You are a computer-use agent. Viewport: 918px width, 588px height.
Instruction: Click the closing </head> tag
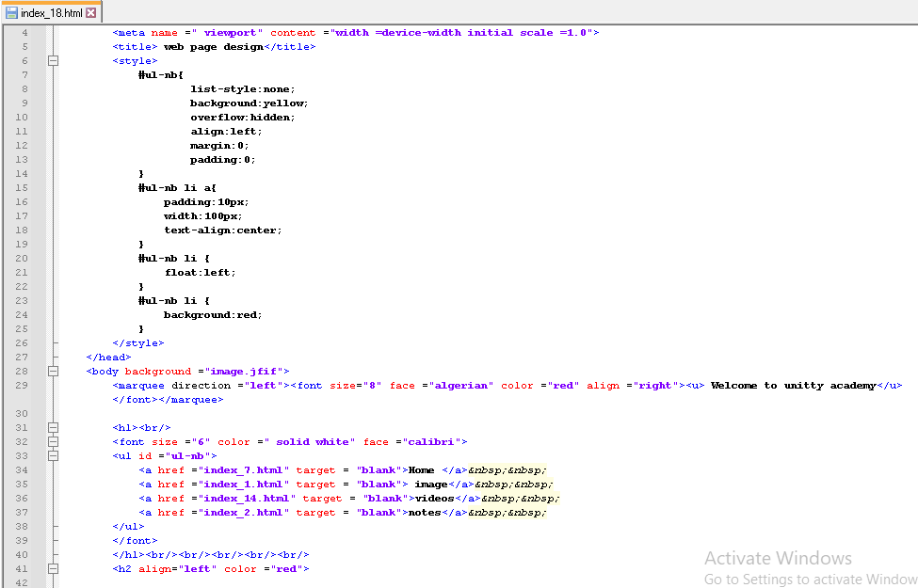click(108, 357)
